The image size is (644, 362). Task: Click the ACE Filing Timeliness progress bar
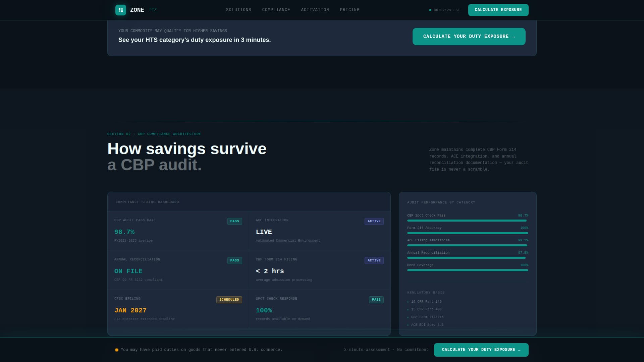point(468,245)
